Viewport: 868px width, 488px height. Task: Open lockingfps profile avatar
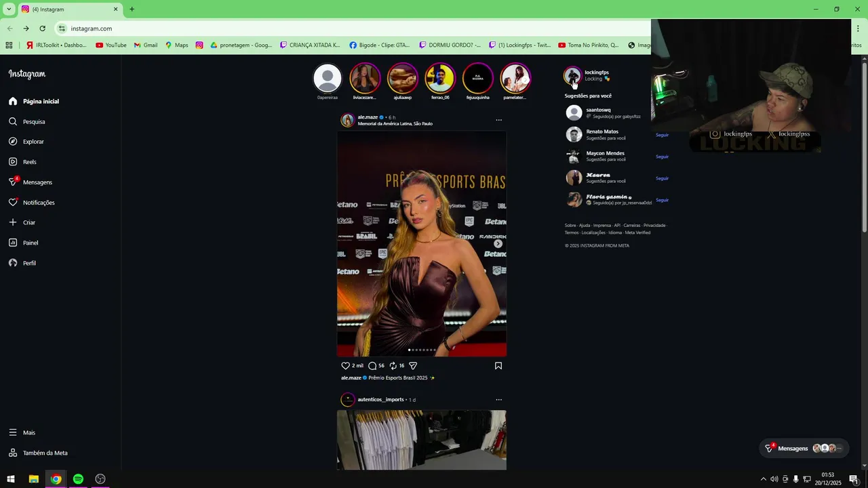(x=573, y=75)
